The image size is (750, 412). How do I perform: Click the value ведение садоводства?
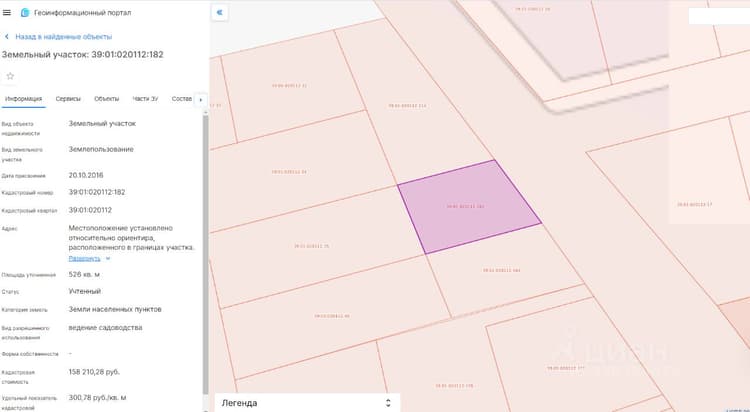[105, 328]
